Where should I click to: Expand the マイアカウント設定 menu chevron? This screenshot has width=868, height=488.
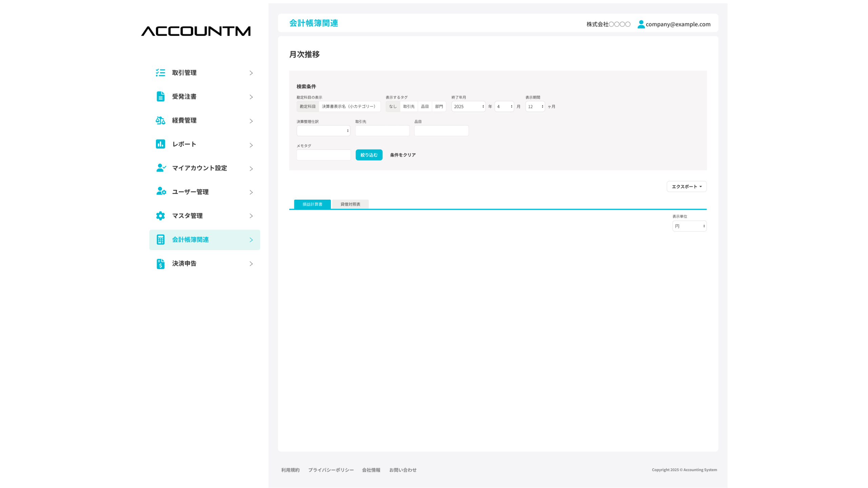click(251, 168)
